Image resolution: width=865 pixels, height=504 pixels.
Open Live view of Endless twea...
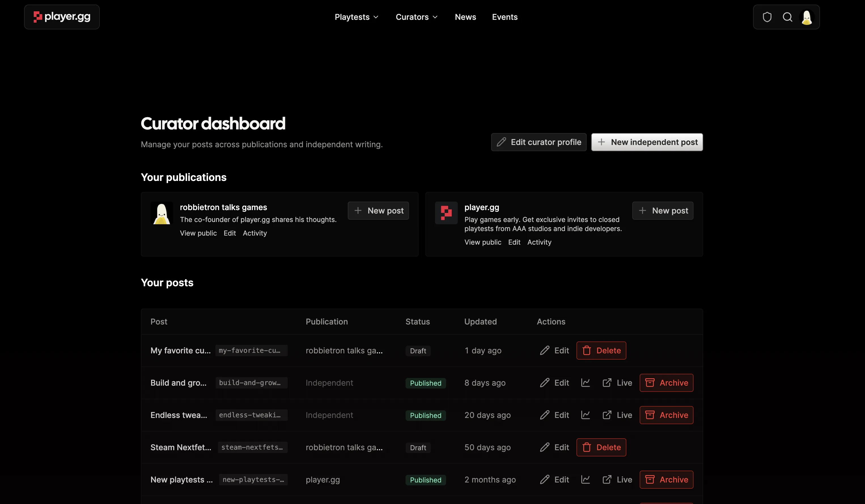617,415
